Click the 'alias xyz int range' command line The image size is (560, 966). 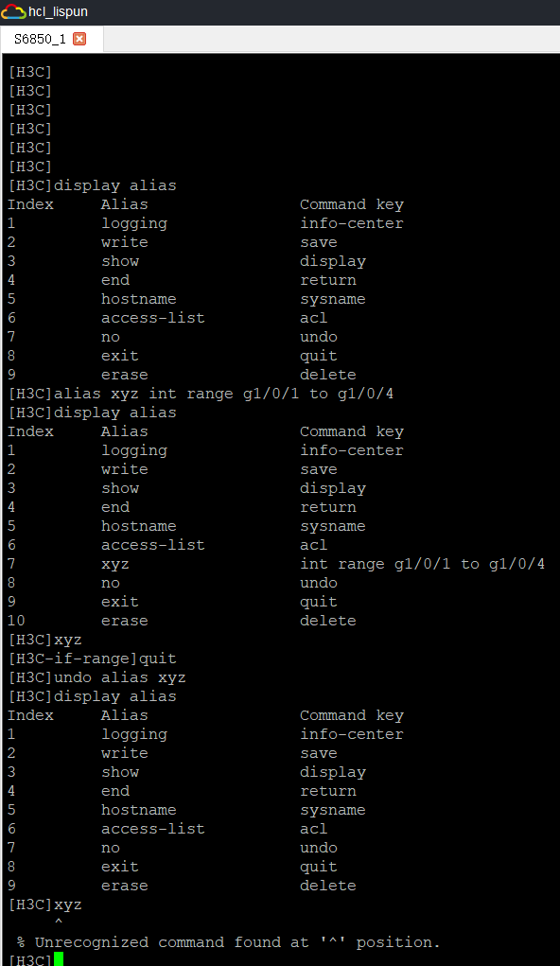coord(201,394)
